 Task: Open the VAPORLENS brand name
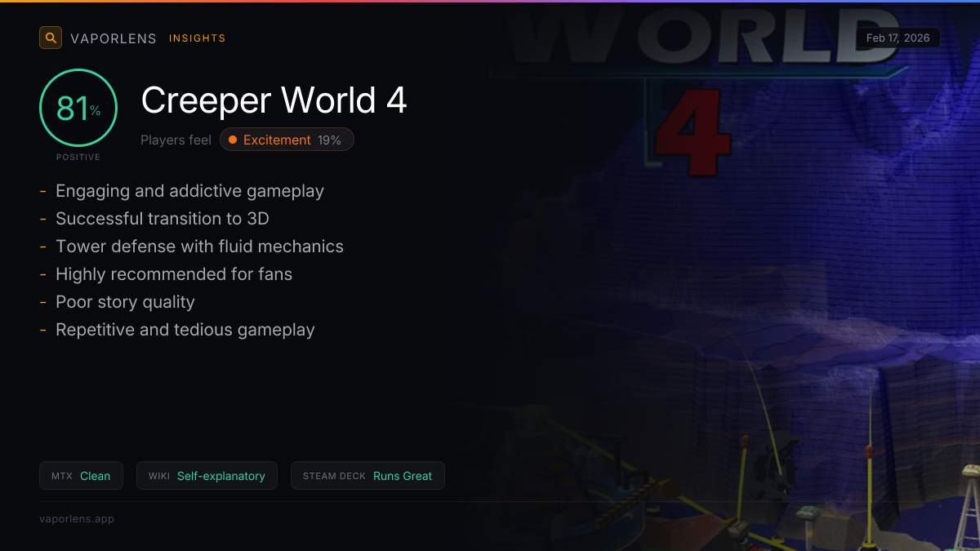113,38
